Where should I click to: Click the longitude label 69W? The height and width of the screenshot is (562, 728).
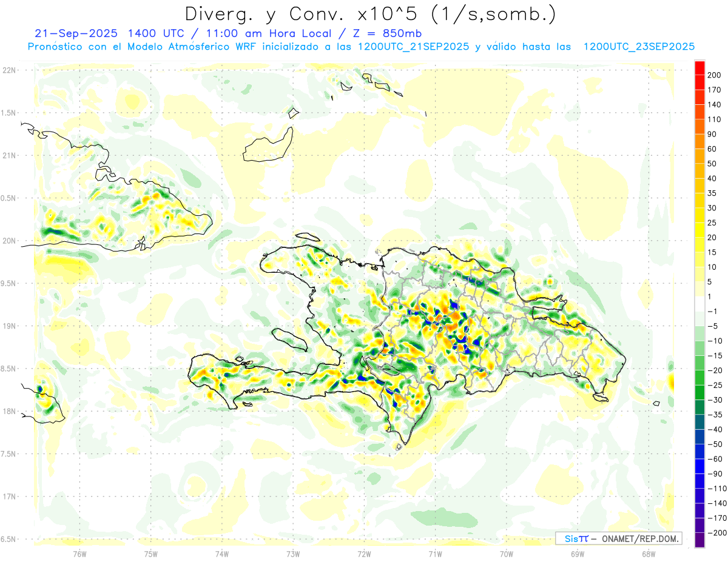coord(578,553)
